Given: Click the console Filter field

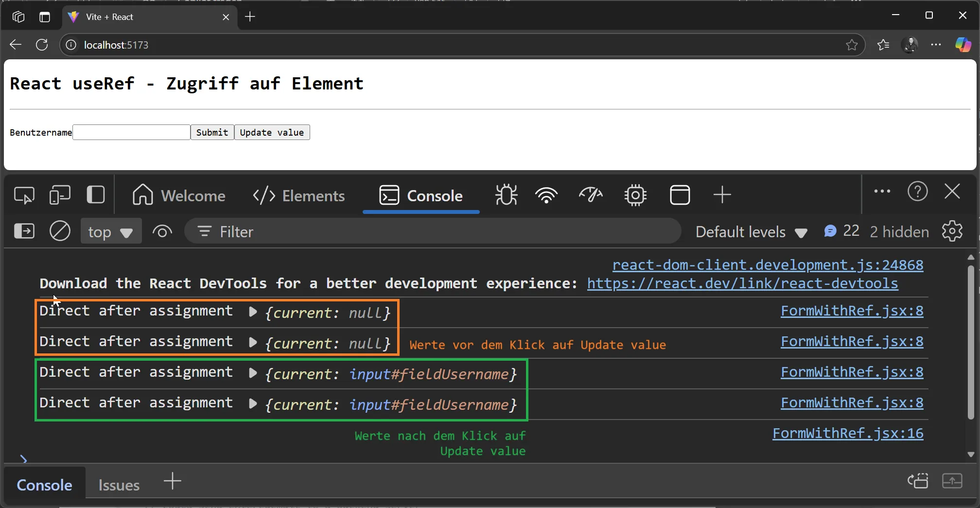Looking at the screenshot, I should pyautogui.click(x=433, y=231).
